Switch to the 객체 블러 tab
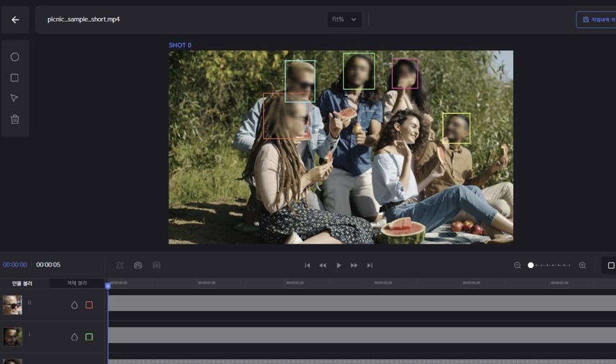 [x=77, y=283]
